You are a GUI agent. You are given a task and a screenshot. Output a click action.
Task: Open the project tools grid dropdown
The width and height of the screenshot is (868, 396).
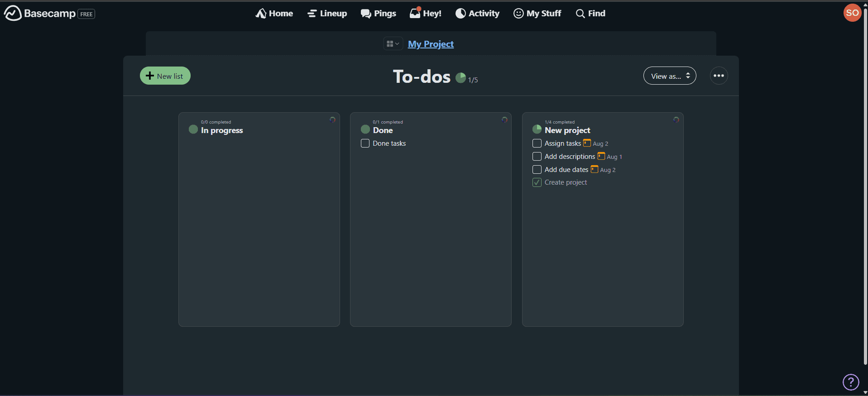(393, 44)
